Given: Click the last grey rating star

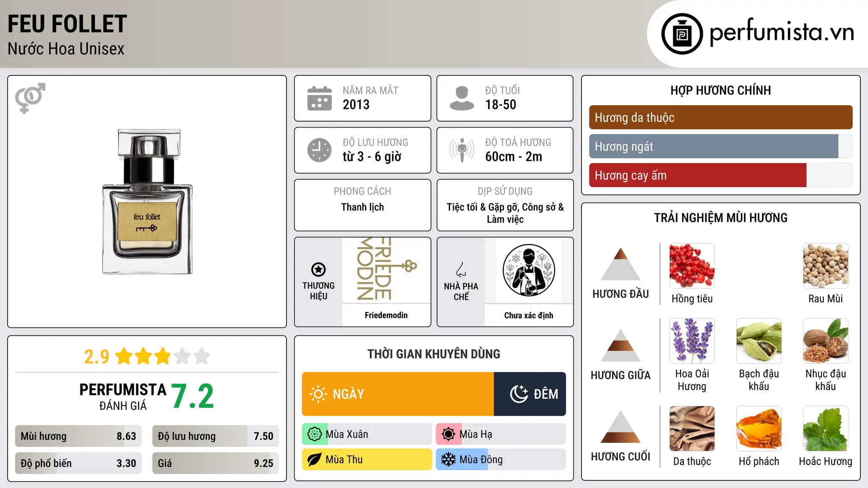Looking at the screenshot, I should click(202, 356).
